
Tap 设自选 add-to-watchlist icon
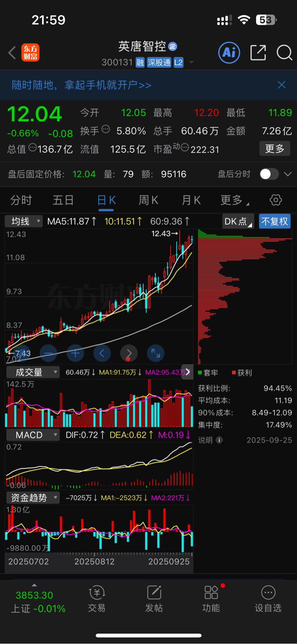pyautogui.click(x=268, y=599)
